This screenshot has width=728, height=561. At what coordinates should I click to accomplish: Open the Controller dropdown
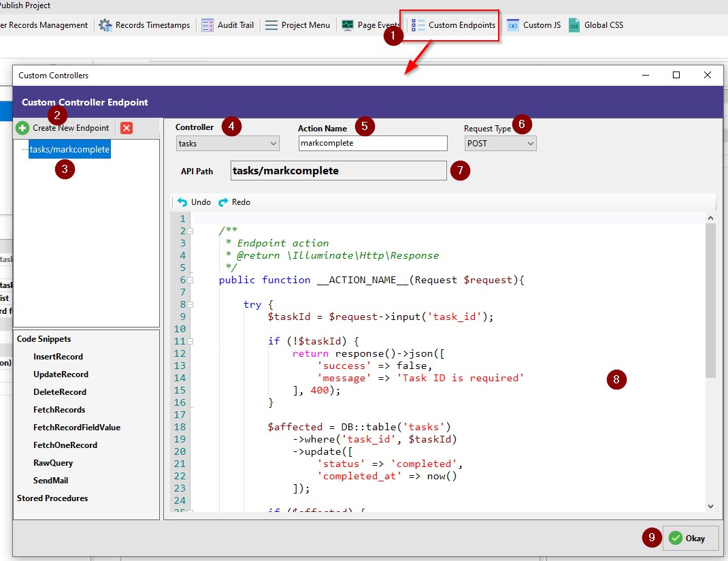227,143
